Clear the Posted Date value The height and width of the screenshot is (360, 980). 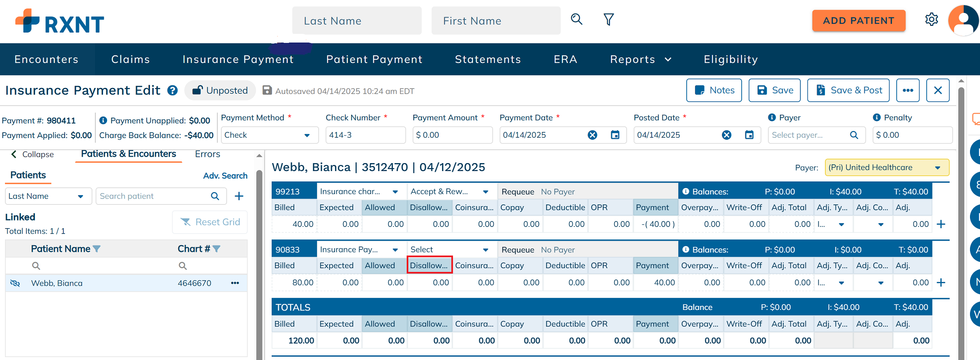[727, 135]
